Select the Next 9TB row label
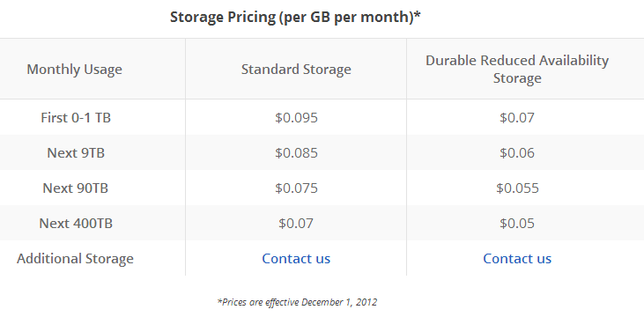This screenshot has width=644, height=317. pyautogui.click(x=76, y=152)
